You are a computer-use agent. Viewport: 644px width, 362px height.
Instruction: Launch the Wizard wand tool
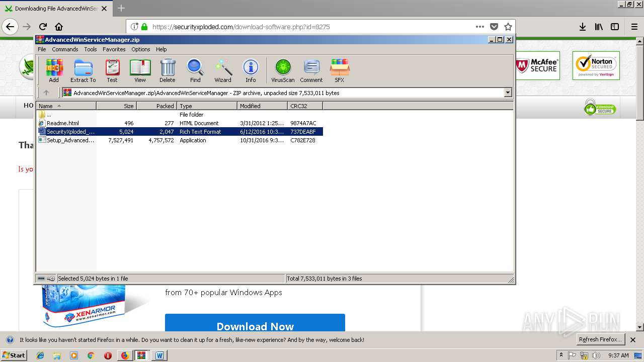(223, 70)
